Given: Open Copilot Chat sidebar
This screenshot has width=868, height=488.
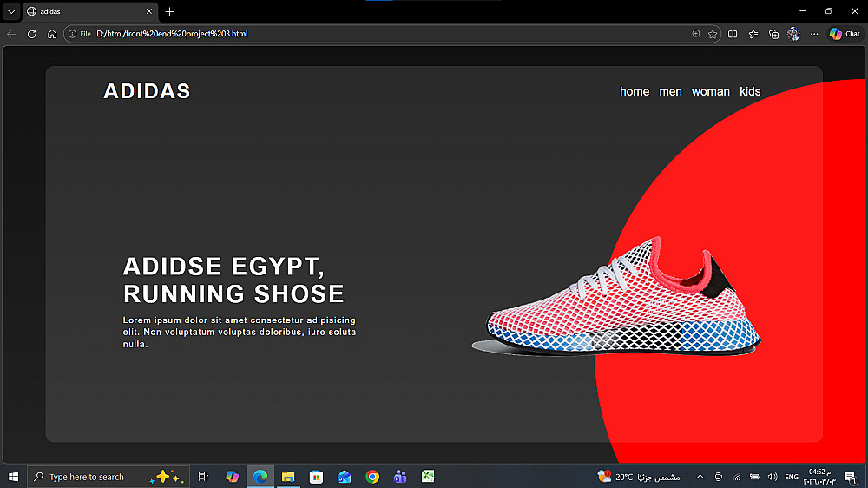Looking at the screenshot, I should tap(845, 34).
